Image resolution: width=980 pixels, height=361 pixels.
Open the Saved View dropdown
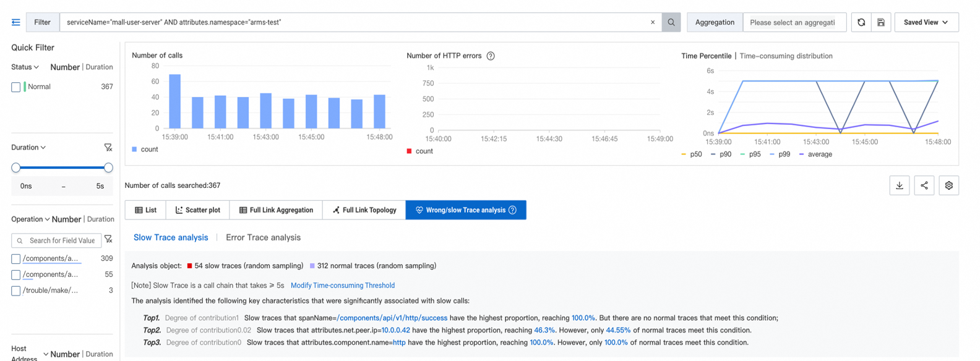[x=926, y=22]
